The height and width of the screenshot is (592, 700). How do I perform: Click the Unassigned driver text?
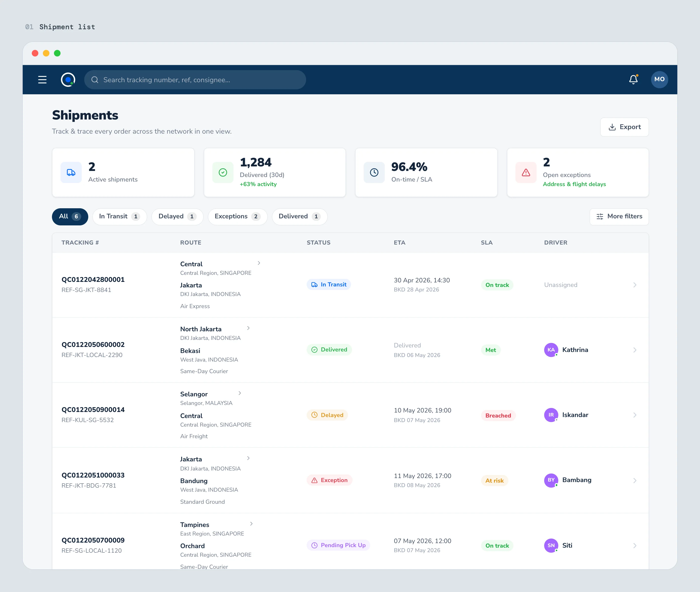point(561,285)
